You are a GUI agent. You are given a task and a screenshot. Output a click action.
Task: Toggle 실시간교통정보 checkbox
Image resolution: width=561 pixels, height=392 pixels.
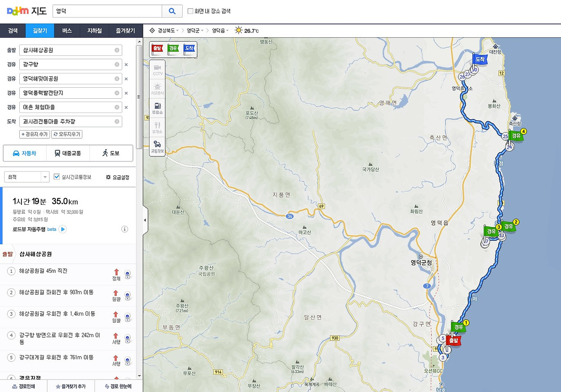click(57, 177)
